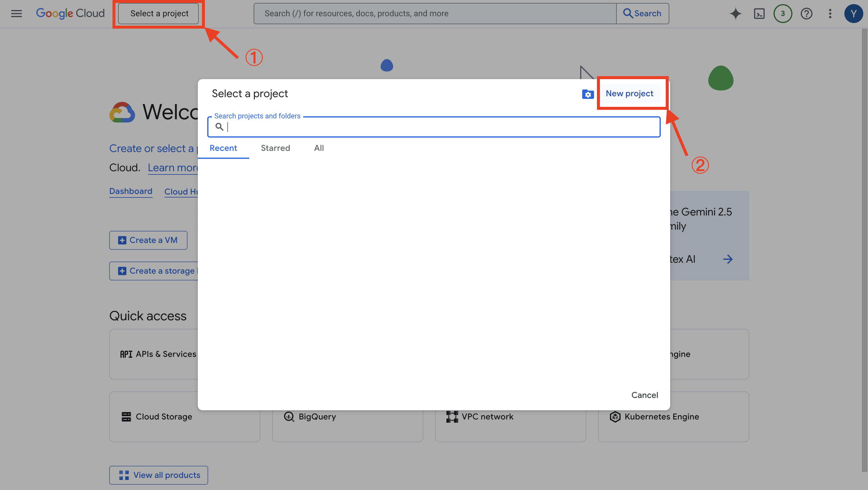This screenshot has width=868, height=490.
Task: Open the Dashboard link
Action: pos(131,191)
